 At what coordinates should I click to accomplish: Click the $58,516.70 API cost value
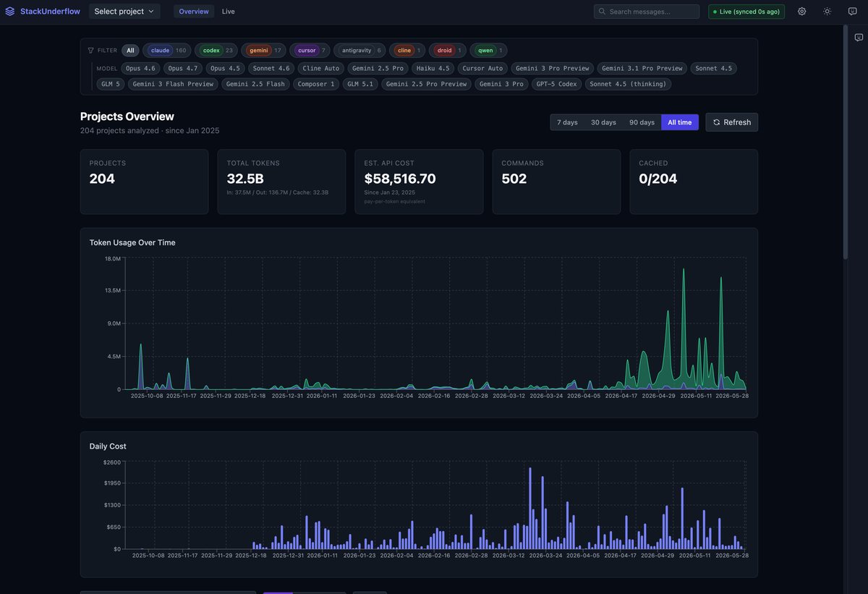(400, 179)
